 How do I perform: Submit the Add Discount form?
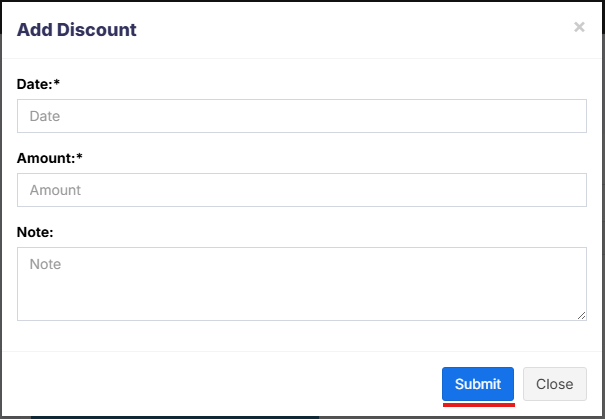pos(478,384)
